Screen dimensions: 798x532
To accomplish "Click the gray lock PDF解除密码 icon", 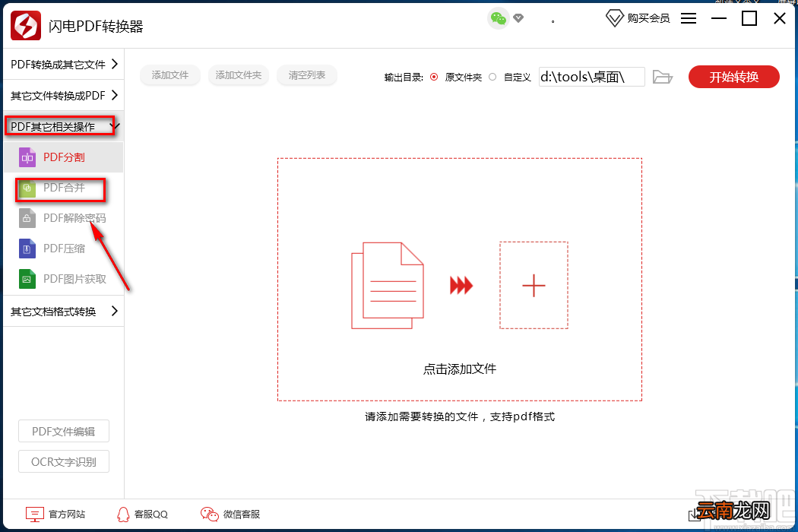I will coord(27,218).
